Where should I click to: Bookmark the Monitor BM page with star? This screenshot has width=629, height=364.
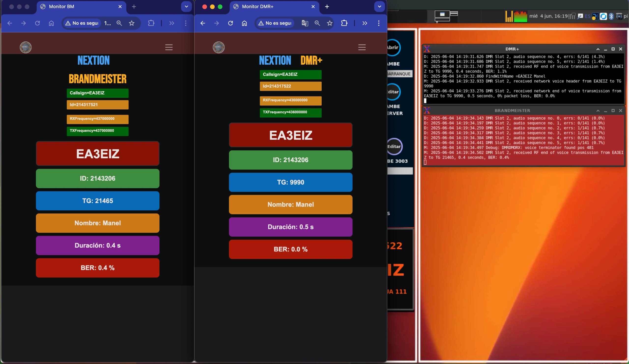click(x=132, y=23)
